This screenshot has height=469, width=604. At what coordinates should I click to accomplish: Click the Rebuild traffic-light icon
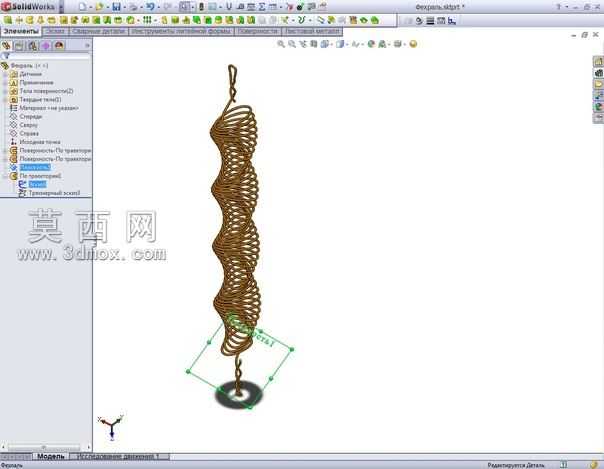(201, 7)
